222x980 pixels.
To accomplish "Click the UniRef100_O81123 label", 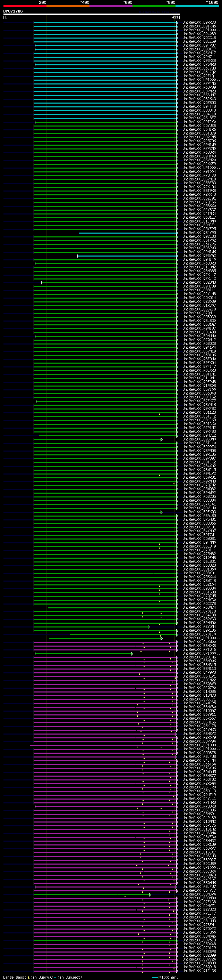I will coord(199,412).
